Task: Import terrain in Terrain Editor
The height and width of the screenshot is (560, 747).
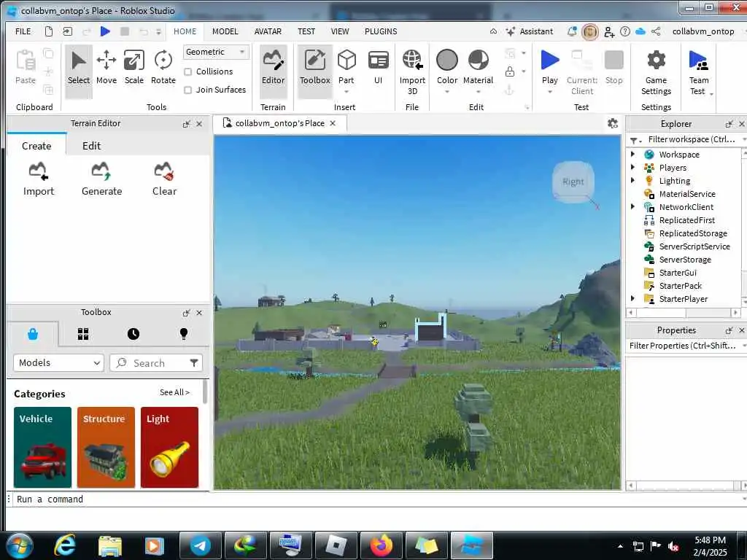Action: pos(39,179)
